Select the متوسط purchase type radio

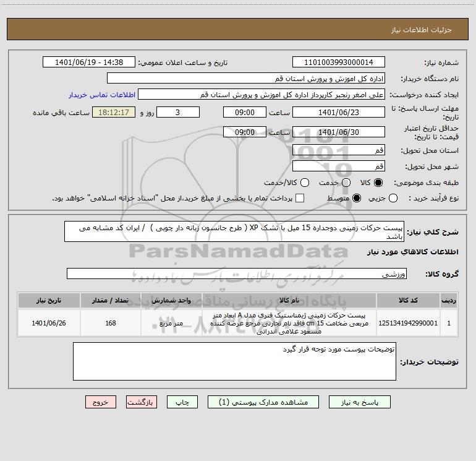357,198
